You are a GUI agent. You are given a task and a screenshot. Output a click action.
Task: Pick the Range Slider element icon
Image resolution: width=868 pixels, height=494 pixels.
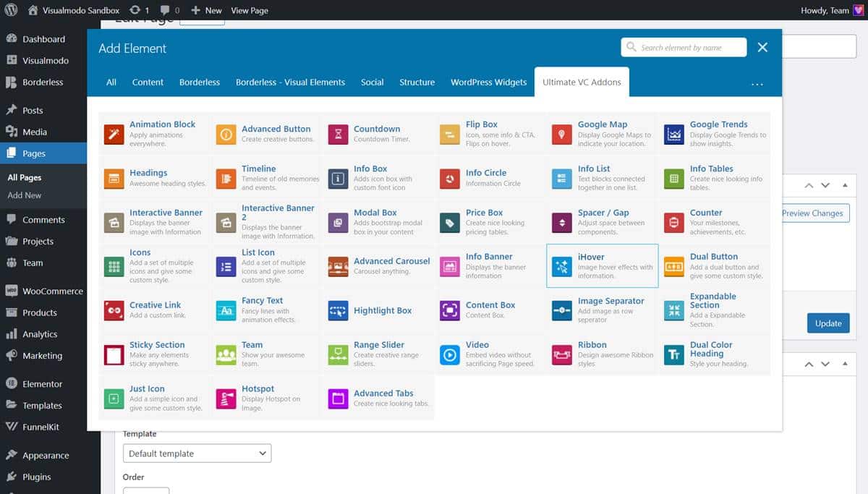(338, 355)
